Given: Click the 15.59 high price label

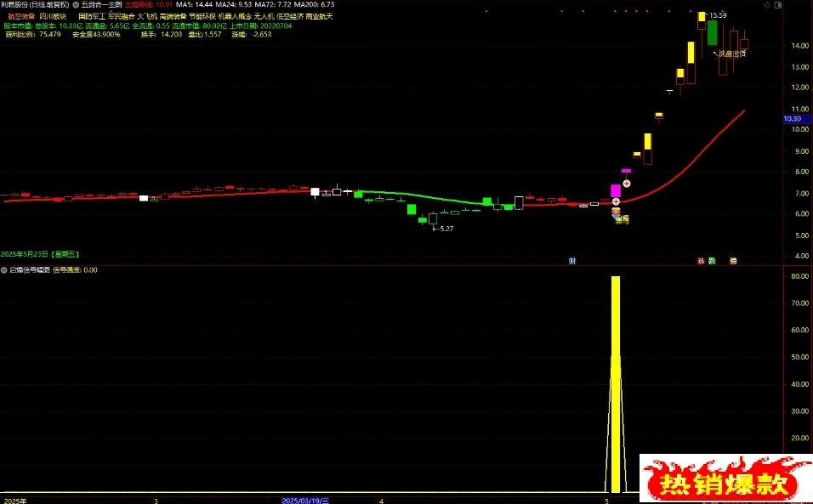Looking at the screenshot, I should [718, 16].
